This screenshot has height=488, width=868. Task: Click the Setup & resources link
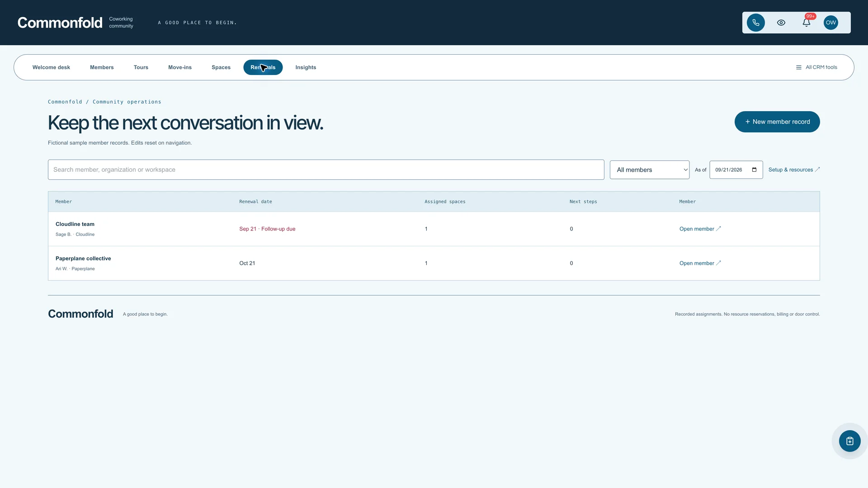pos(794,170)
